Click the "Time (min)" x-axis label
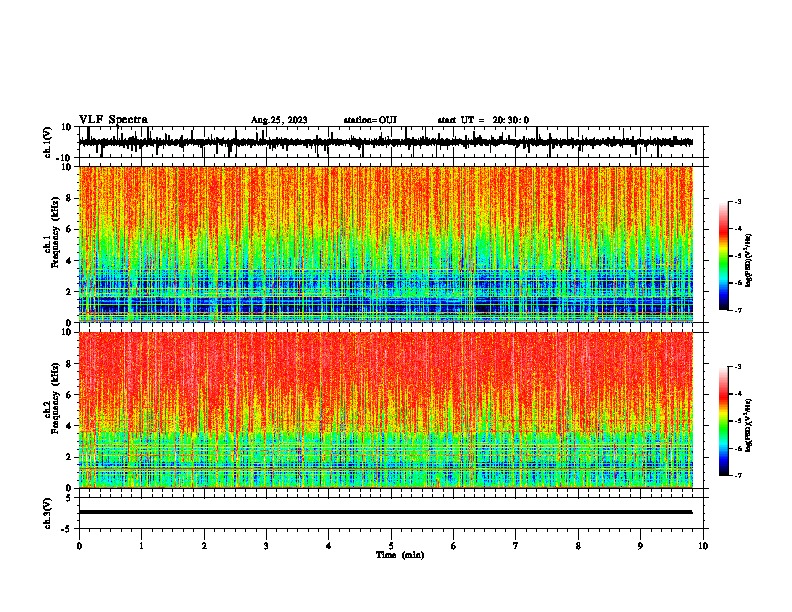 point(400,555)
